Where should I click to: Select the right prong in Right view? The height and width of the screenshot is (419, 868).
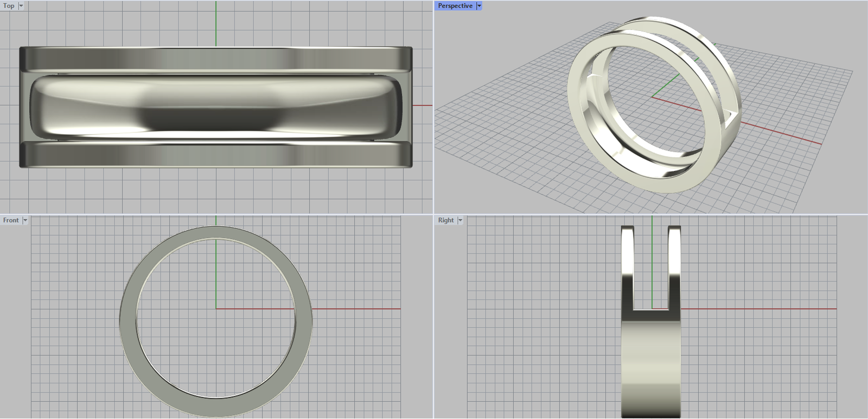point(674,266)
